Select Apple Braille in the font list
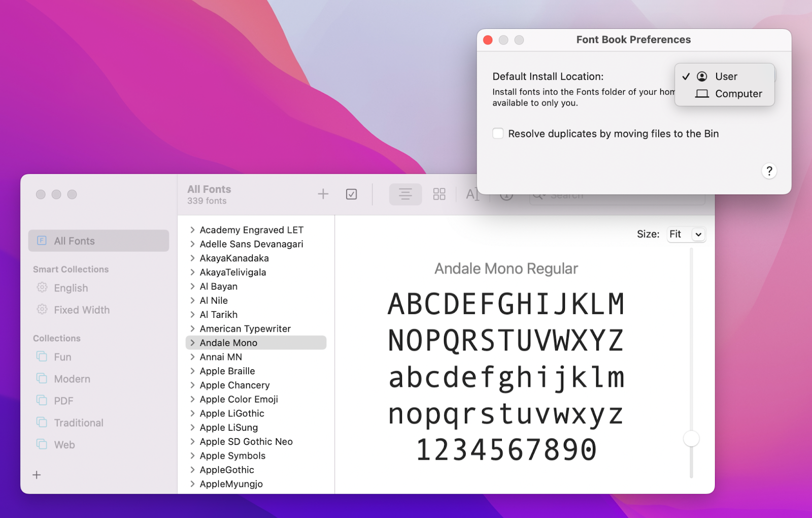Viewport: 812px width, 518px height. pos(227,371)
